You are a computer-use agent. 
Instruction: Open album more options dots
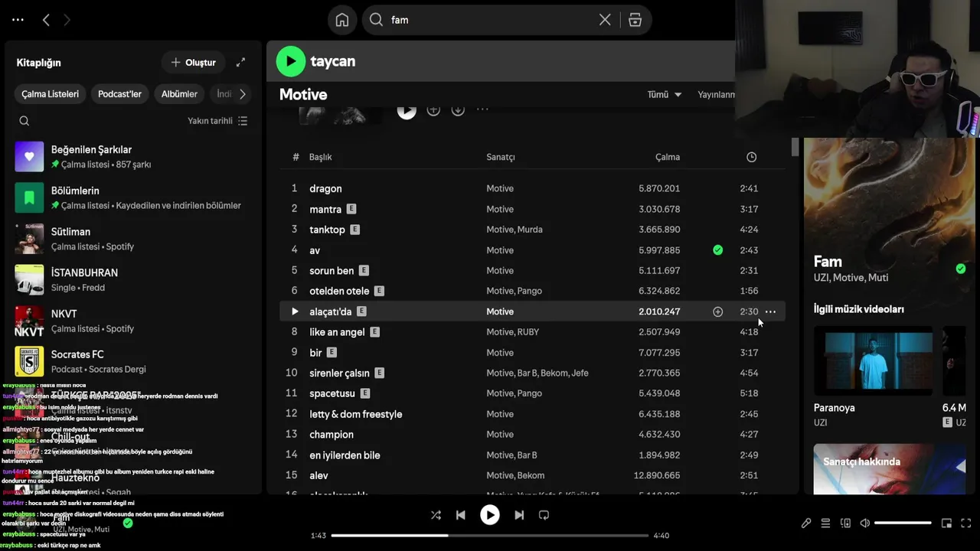pos(482,109)
